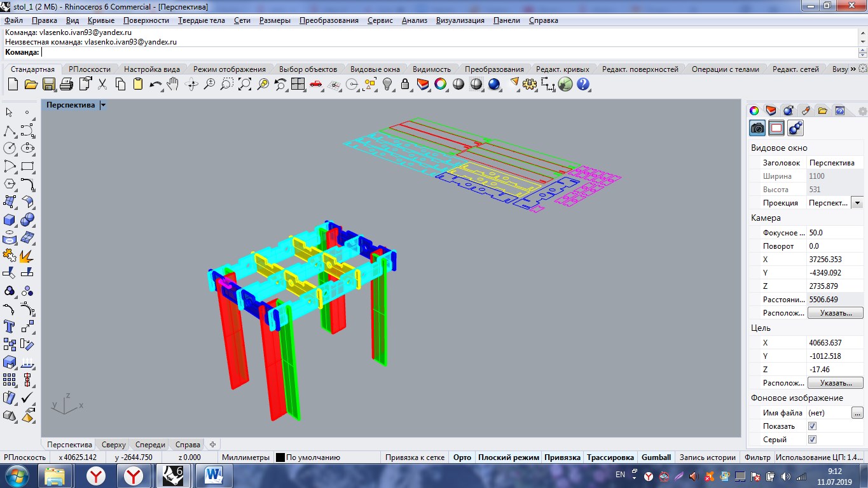Switch to the Выбор объектов toolbar tab

tap(308, 69)
